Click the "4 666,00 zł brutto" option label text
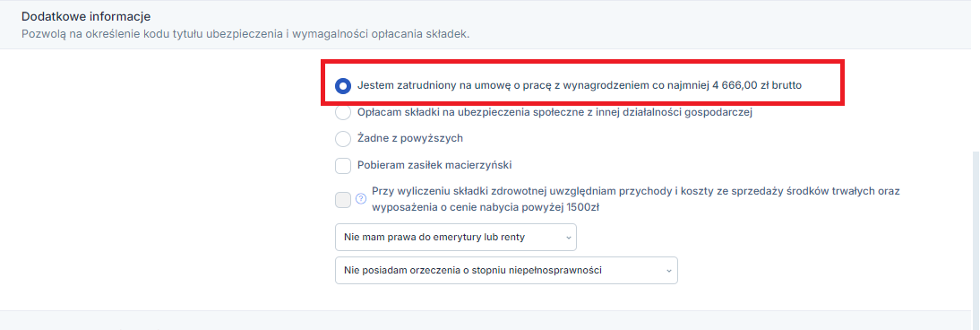This screenshot has height=330, width=980. pos(756,86)
